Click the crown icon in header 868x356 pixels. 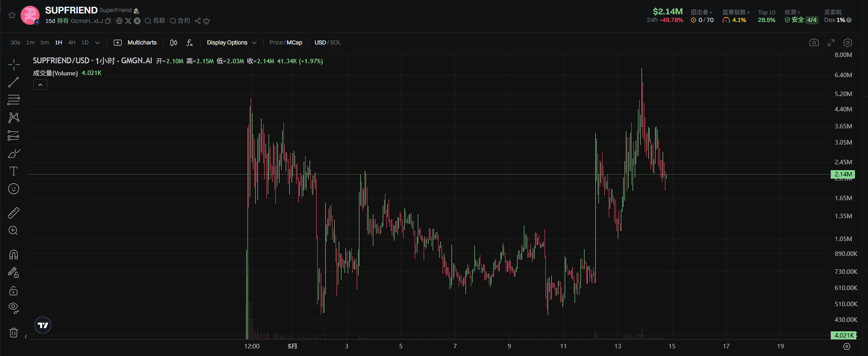point(207,21)
